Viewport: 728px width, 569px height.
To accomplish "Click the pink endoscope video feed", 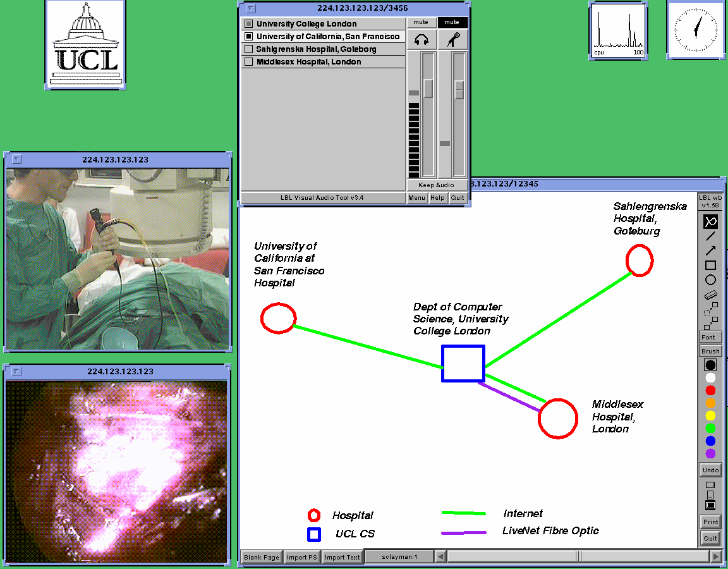I will click(x=116, y=472).
